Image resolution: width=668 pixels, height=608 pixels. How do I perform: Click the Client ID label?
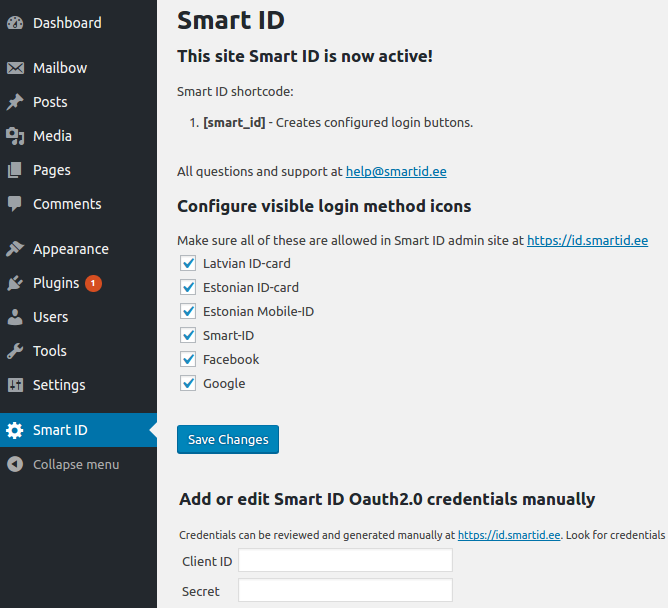pos(207,562)
